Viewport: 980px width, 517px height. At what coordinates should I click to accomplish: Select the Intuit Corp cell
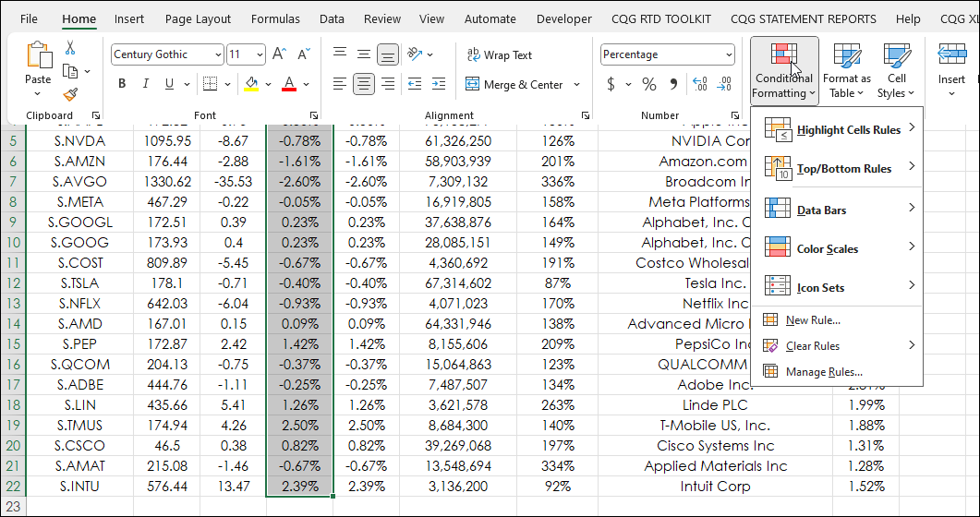pos(715,487)
